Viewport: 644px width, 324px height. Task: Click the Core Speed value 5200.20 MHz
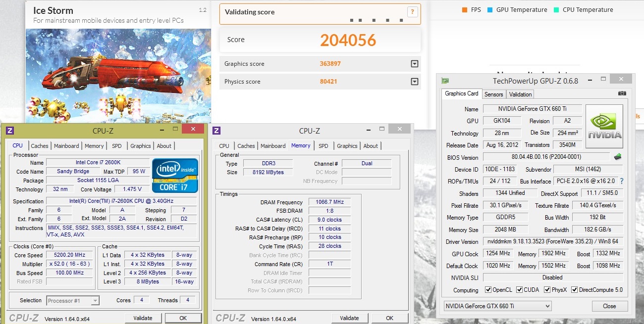tap(70, 255)
